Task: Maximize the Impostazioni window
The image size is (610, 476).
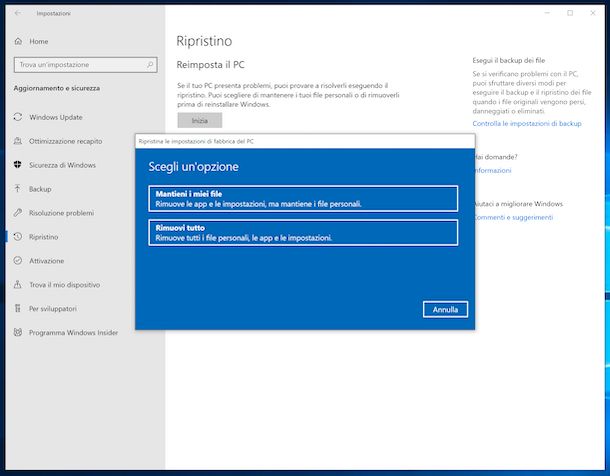Action: (x=570, y=13)
